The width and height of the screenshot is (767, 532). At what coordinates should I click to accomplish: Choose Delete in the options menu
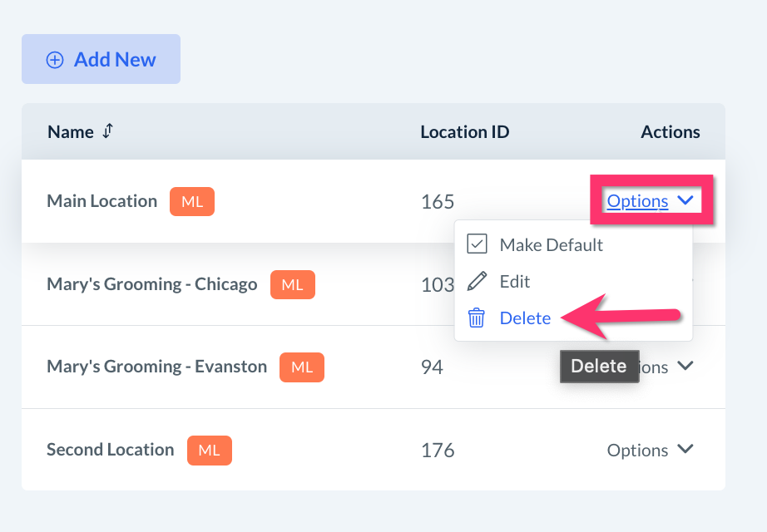click(x=525, y=318)
